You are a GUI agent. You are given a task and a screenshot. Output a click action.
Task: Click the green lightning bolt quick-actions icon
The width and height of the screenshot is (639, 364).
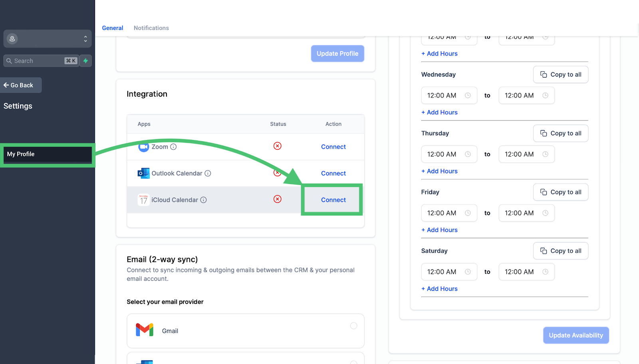tap(85, 61)
